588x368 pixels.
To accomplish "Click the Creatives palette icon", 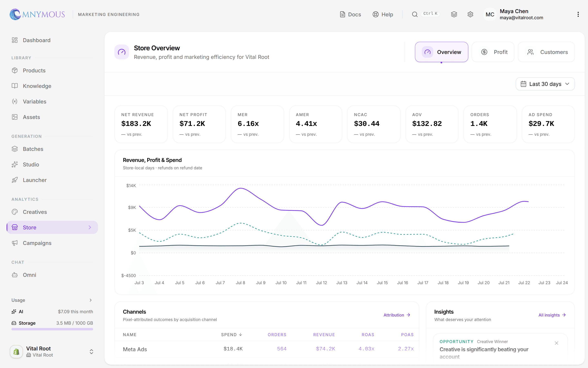I will (x=15, y=212).
